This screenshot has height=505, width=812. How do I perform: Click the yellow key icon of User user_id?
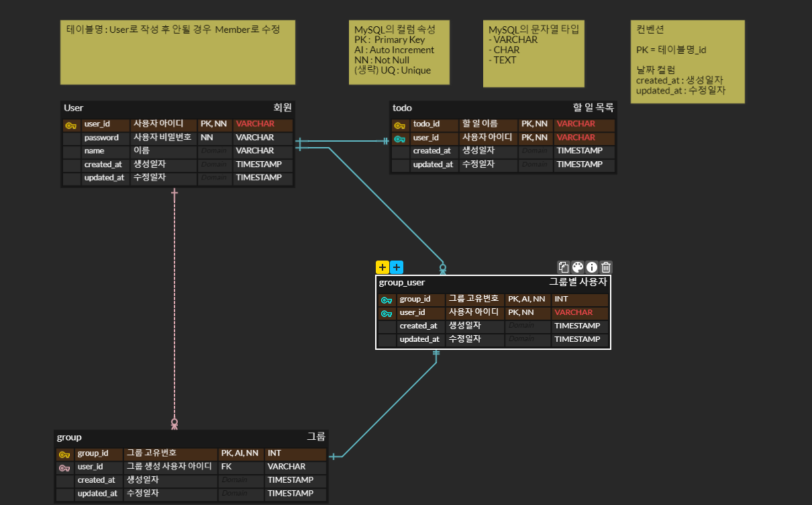point(70,125)
